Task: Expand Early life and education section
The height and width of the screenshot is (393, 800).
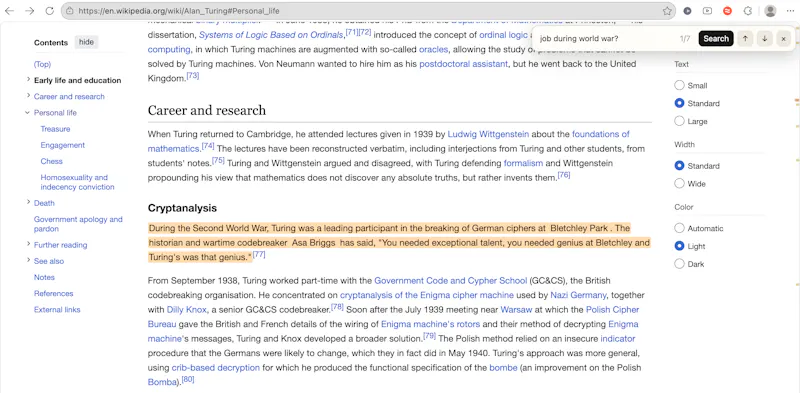Action: pyautogui.click(x=28, y=80)
